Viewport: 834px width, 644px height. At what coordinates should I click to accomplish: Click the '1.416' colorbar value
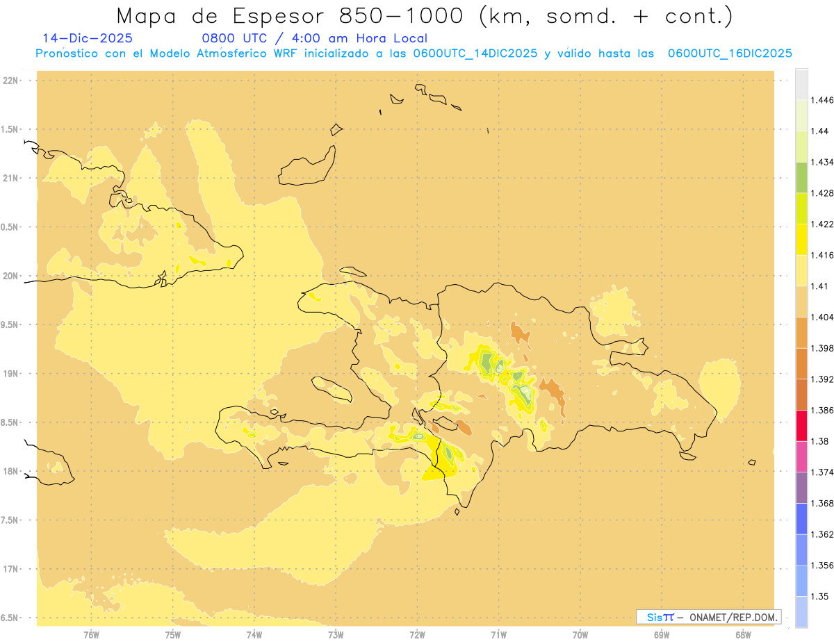(821, 255)
